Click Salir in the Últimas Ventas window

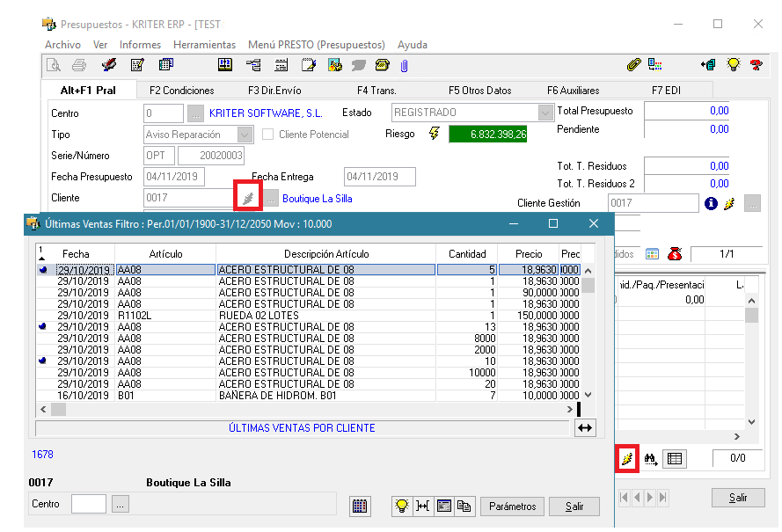coord(574,506)
